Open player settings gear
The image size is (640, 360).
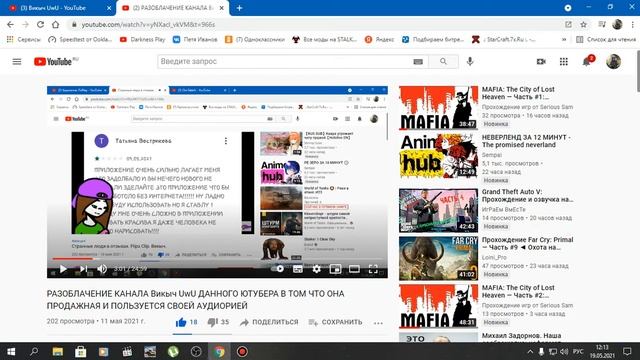[317, 269]
